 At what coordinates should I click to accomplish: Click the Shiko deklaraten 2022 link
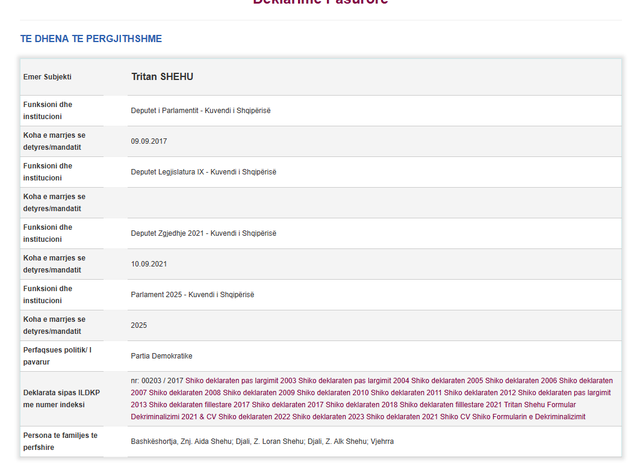coord(254,417)
